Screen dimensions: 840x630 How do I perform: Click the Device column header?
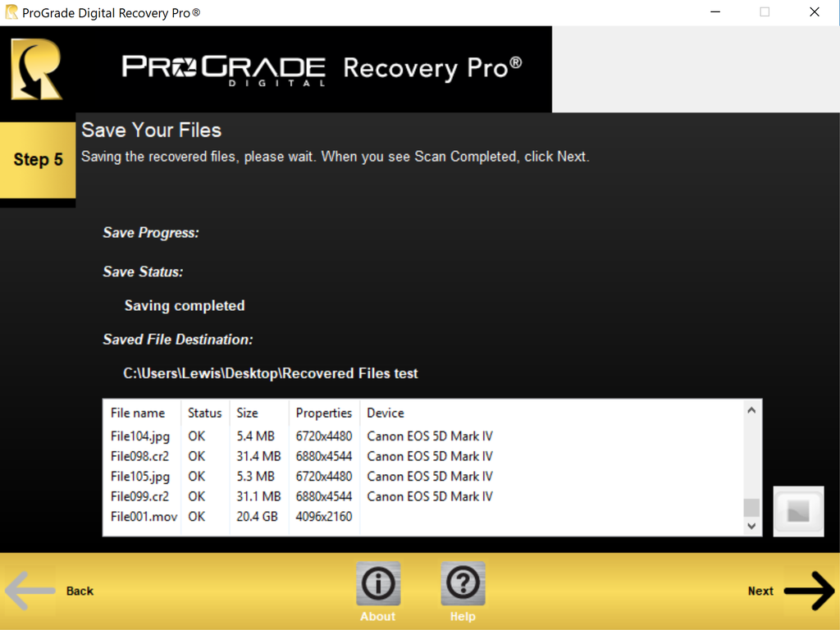coord(385,413)
